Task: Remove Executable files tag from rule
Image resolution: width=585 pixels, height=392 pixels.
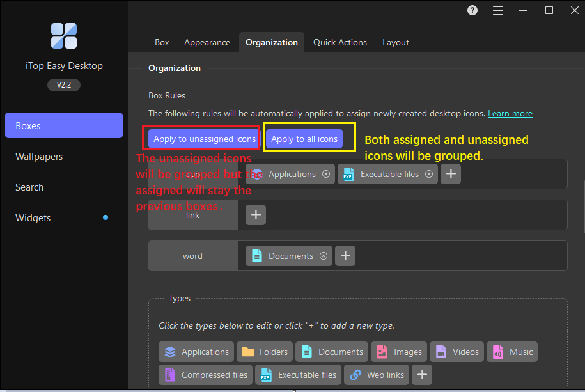Action: (429, 174)
